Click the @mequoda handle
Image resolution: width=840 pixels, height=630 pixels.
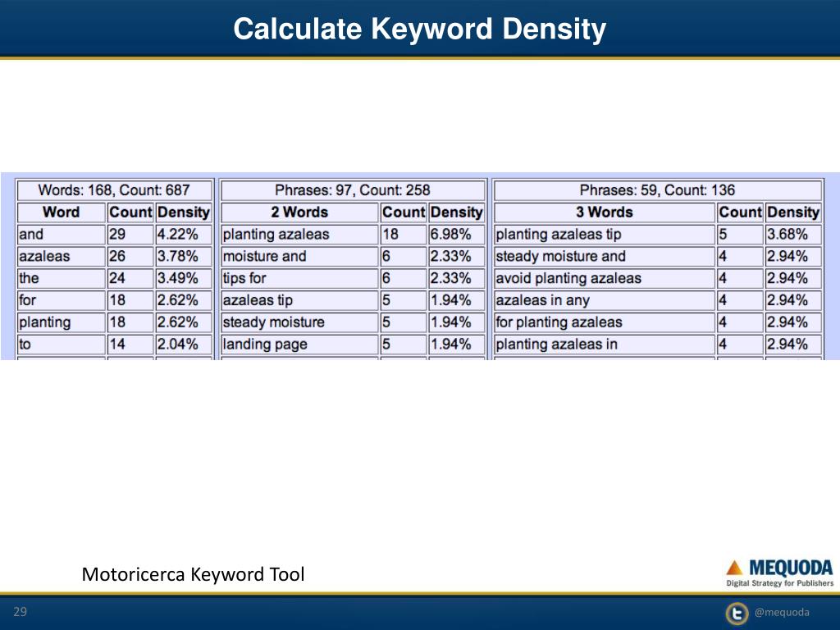782,612
